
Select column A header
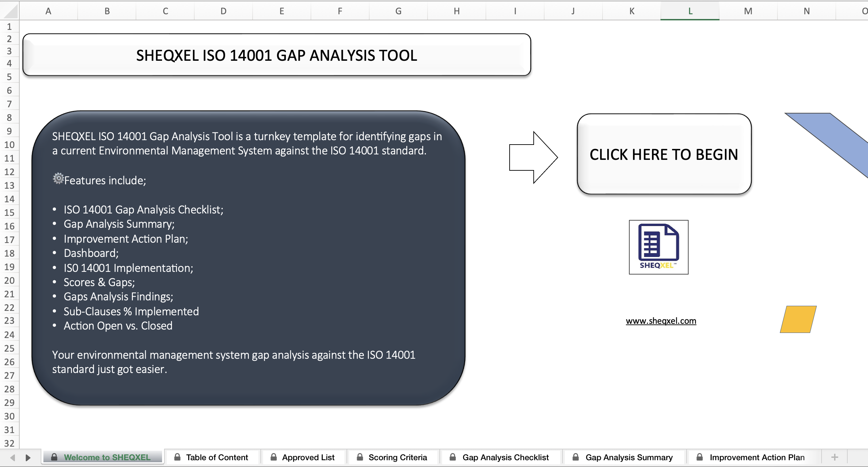pos(48,11)
